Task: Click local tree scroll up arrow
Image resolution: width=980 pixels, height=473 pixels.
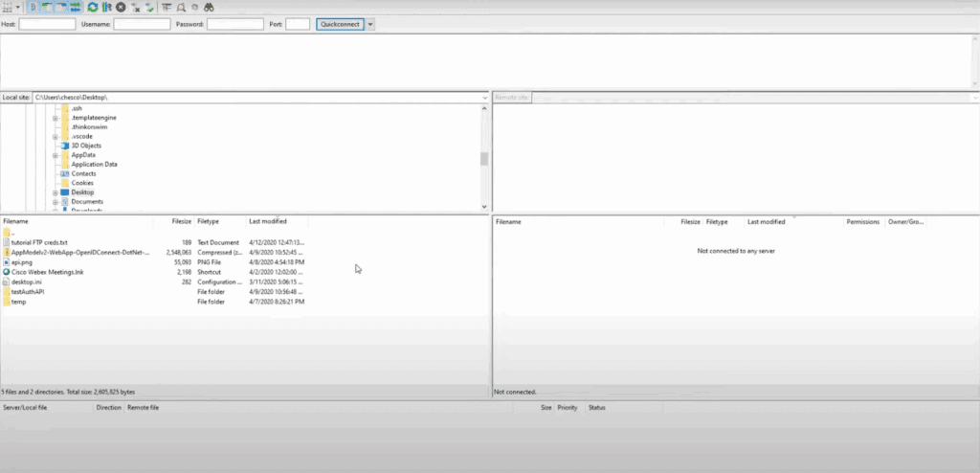Action: pyautogui.click(x=483, y=108)
